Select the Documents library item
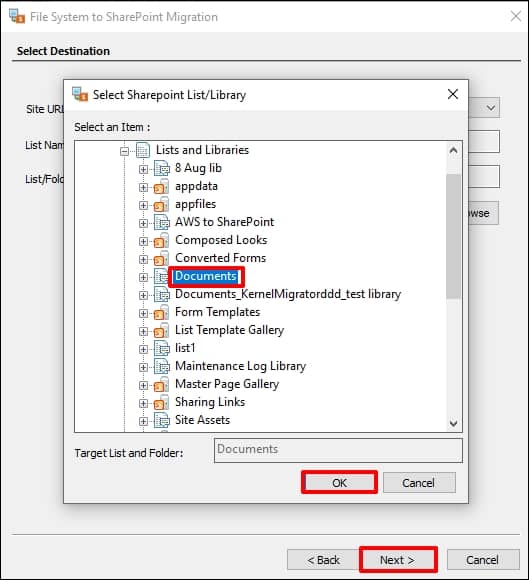This screenshot has height=580, width=529. (206, 276)
